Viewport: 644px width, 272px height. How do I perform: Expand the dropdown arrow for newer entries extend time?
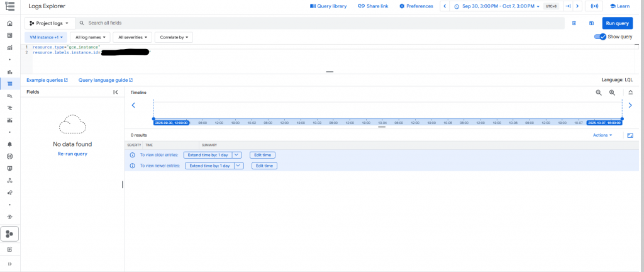point(240,166)
